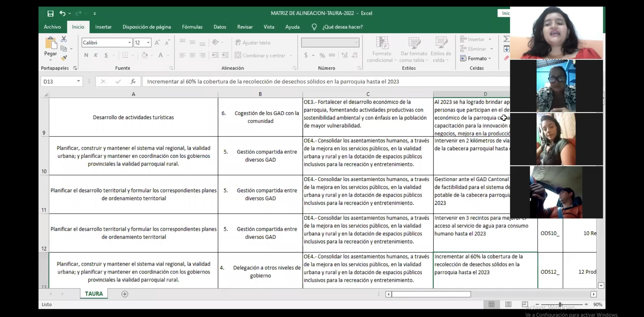
Task: Click the Format Painter brush icon
Action: click(64, 58)
